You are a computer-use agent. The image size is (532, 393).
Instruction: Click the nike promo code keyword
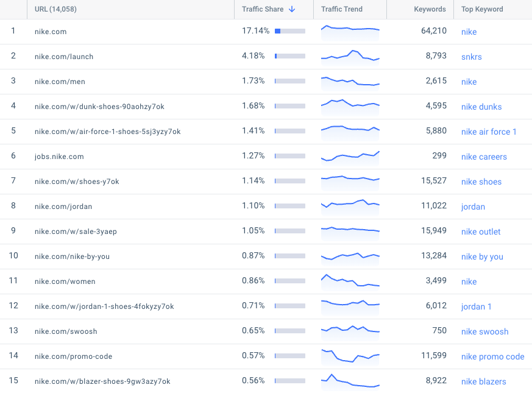[x=492, y=356]
